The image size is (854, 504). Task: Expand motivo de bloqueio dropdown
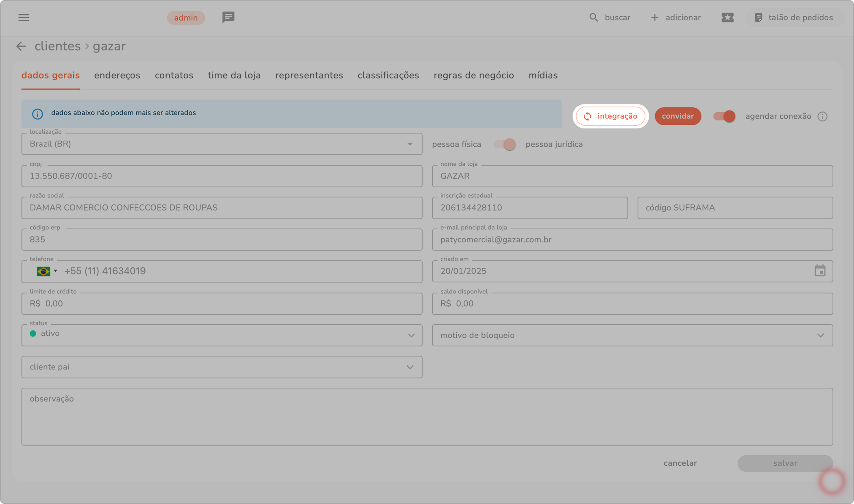tap(820, 335)
